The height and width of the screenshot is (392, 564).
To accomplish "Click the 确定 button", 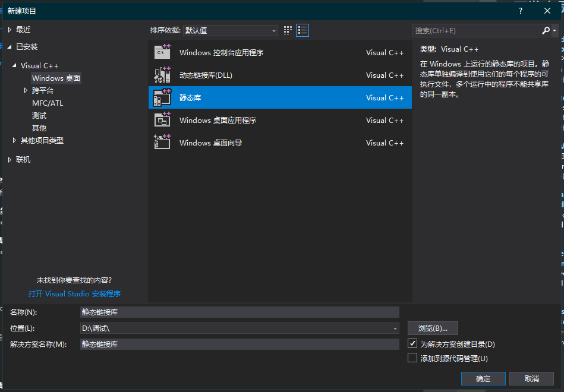I will click(x=483, y=378).
